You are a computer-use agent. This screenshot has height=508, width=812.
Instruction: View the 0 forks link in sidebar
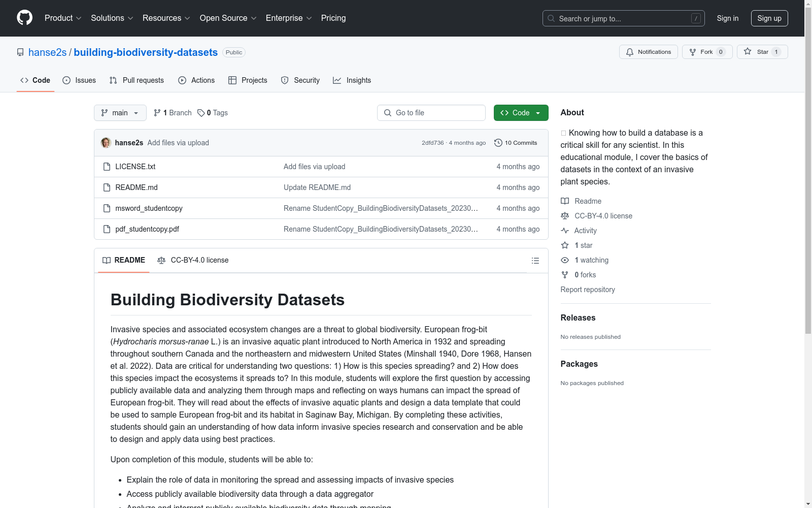(x=579, y=275)
